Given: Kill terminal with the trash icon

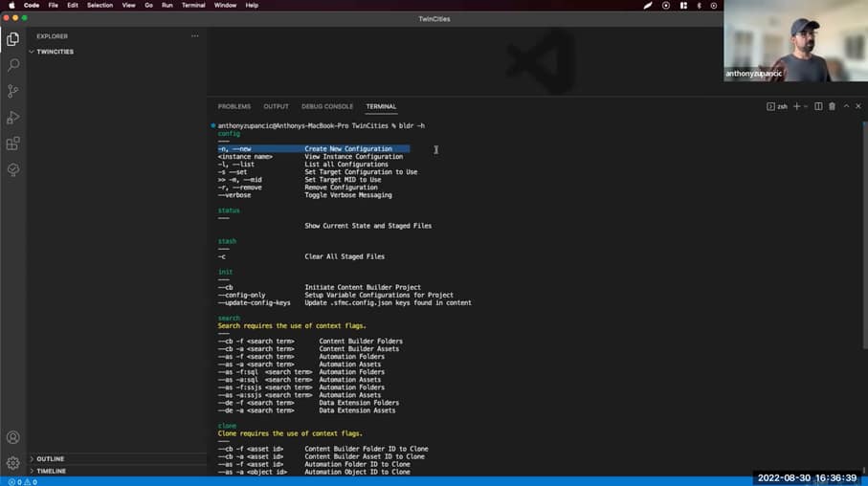Looking at the screenshot, I should click(x=832, y=106).
